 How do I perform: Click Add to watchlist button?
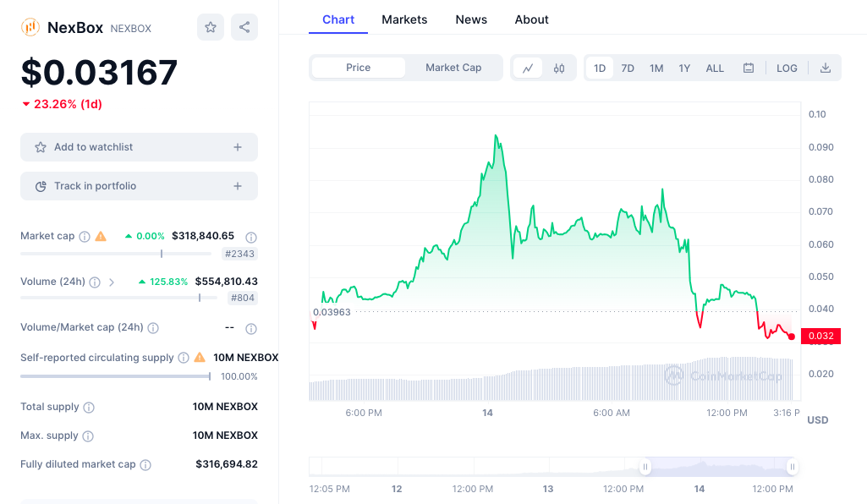(140, 147)
